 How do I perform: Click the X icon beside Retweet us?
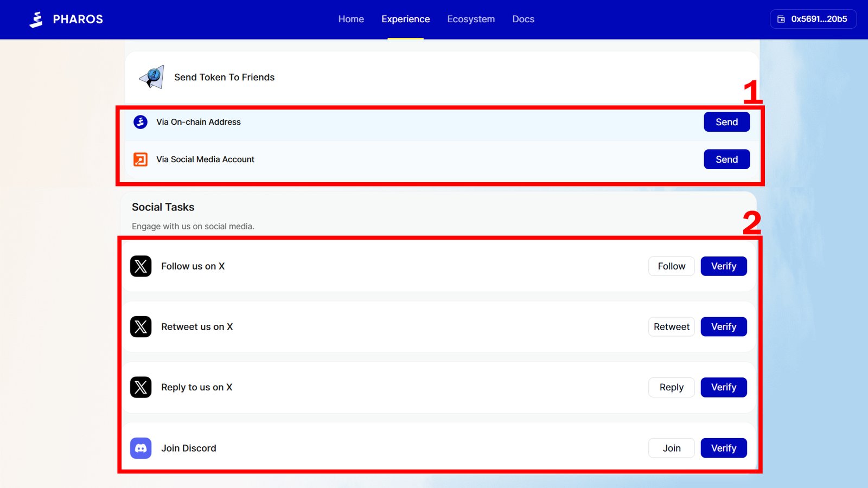[x=141, y=327]
